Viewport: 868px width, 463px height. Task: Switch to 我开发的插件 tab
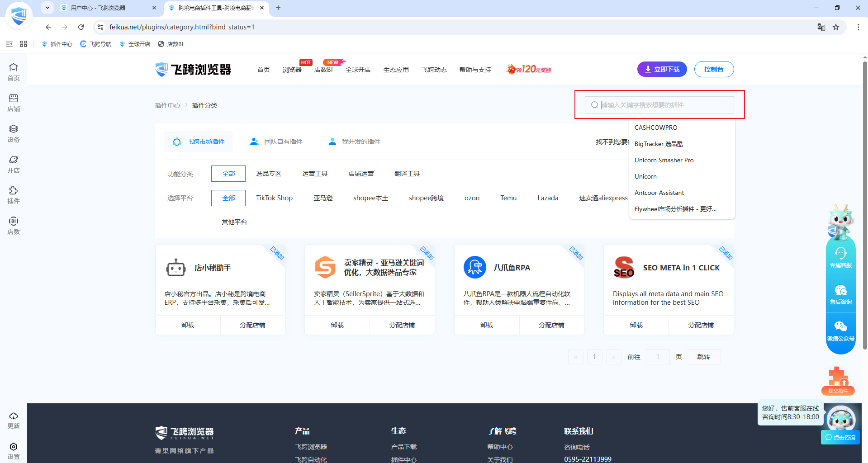pos(354,142)
